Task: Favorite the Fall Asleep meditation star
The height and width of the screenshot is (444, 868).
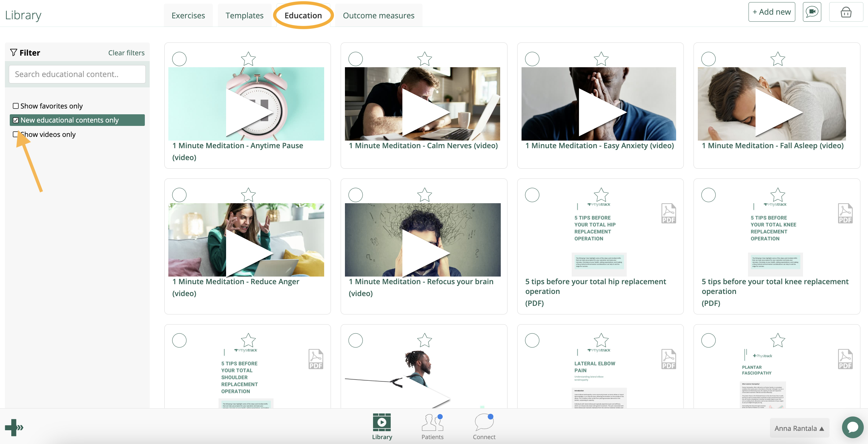Action: coord(777,59)
